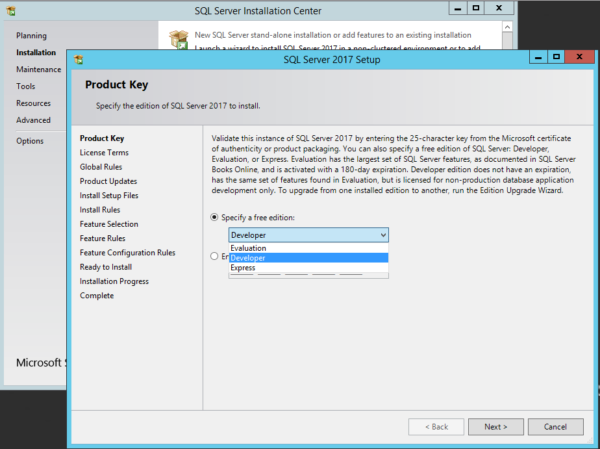Minimize the SQL Server Installation Center window

[x=458, y=8]
